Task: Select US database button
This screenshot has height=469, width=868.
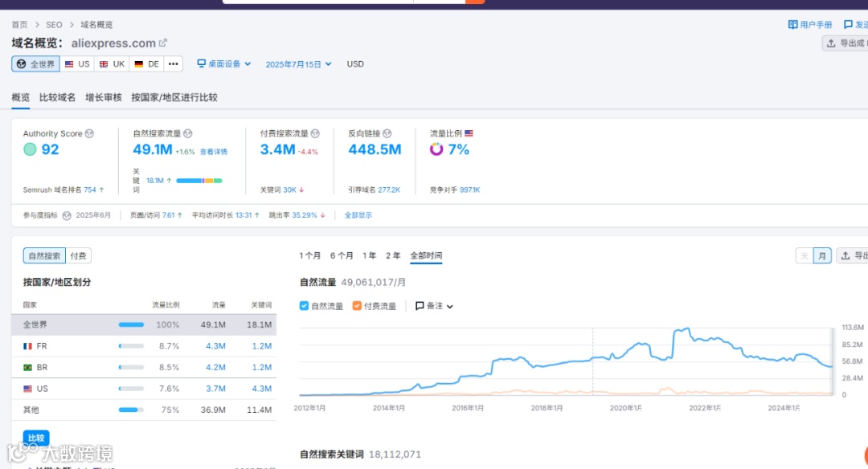Action: point(77,64)
